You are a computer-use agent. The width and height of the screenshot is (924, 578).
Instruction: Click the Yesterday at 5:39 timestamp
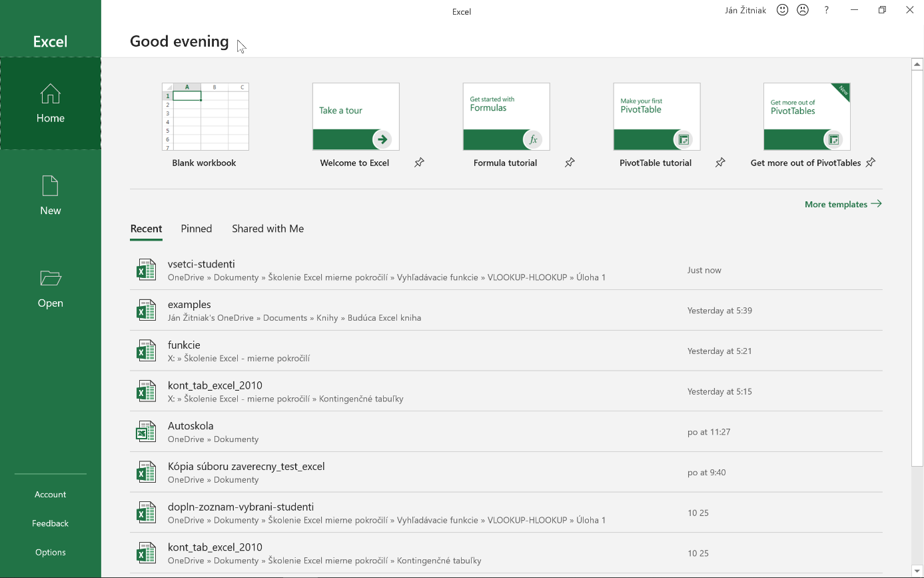pyautogui.click(x=719, y=310)
